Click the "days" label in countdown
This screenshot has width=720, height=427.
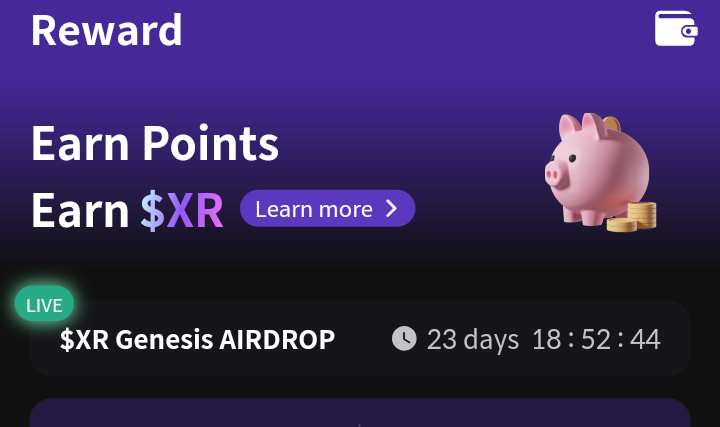click(491, 341)
